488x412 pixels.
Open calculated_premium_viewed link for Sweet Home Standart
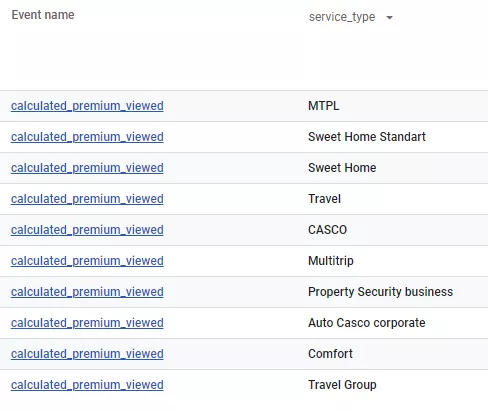coord(87,137)
